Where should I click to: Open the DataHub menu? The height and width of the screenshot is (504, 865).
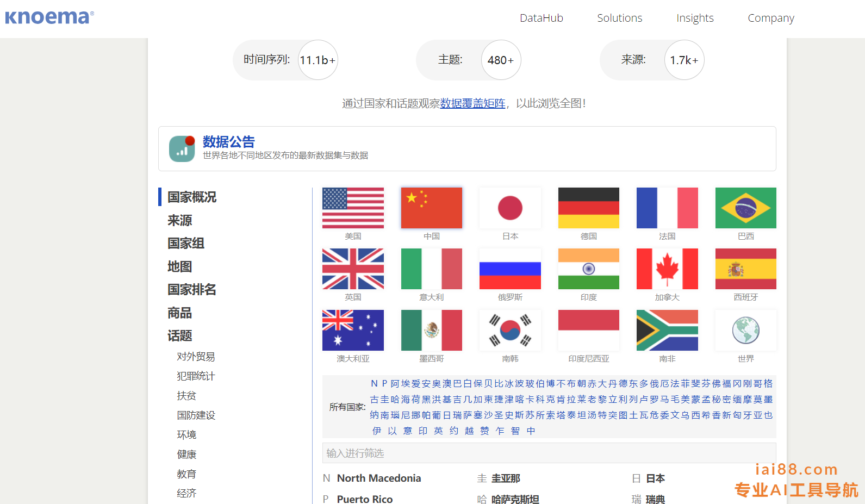[x=541, y=18]
